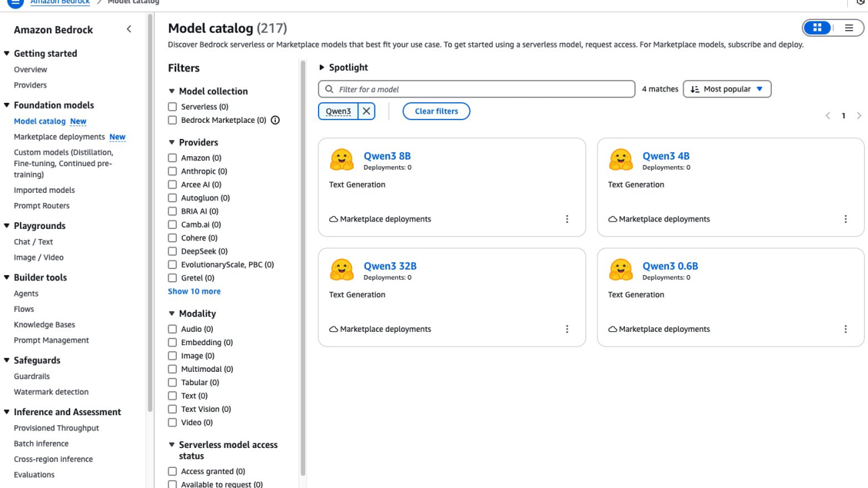Click the Hugging Face logo on Qwen3 32B
The width and height of the screenshot is (868, 488).
(x=342, y=270)
